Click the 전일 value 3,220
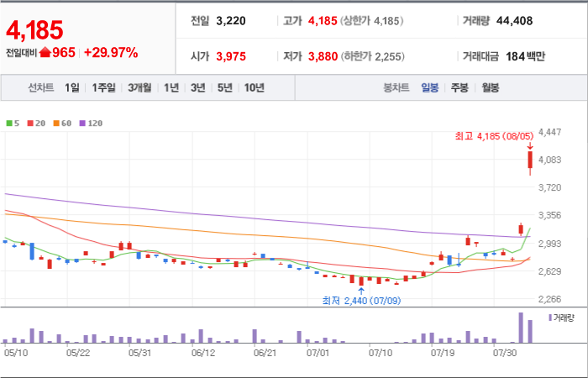 (x=231, y=21)
